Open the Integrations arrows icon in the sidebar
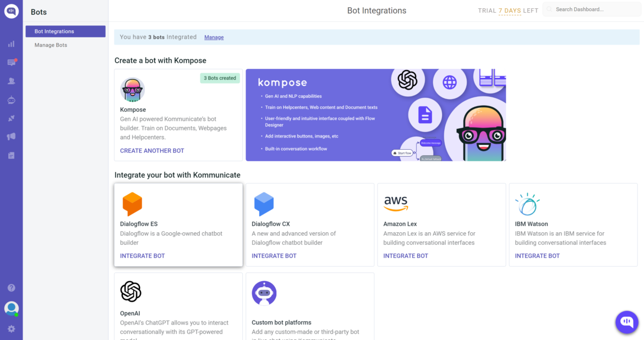644x340 pixels. click(11, 118)
